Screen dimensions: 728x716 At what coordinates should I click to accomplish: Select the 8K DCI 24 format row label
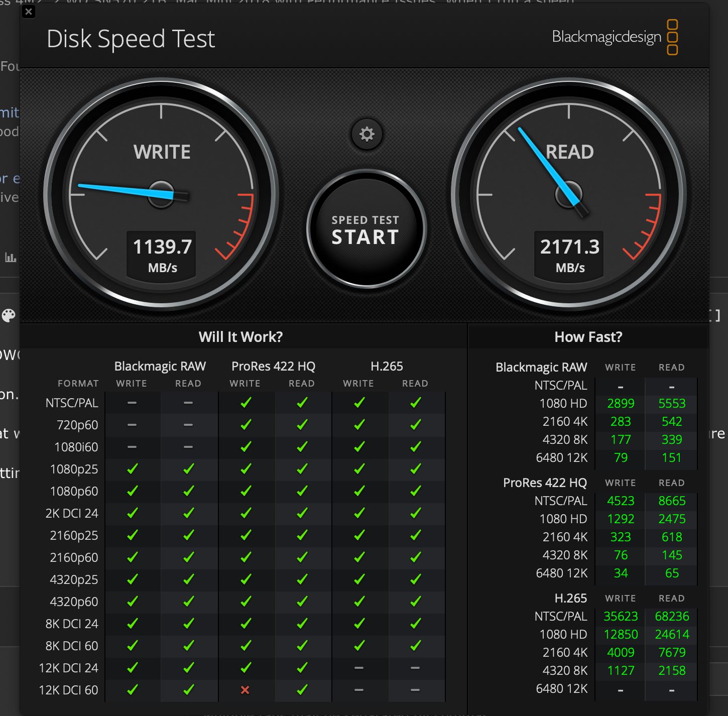click(x=72, y=624)
